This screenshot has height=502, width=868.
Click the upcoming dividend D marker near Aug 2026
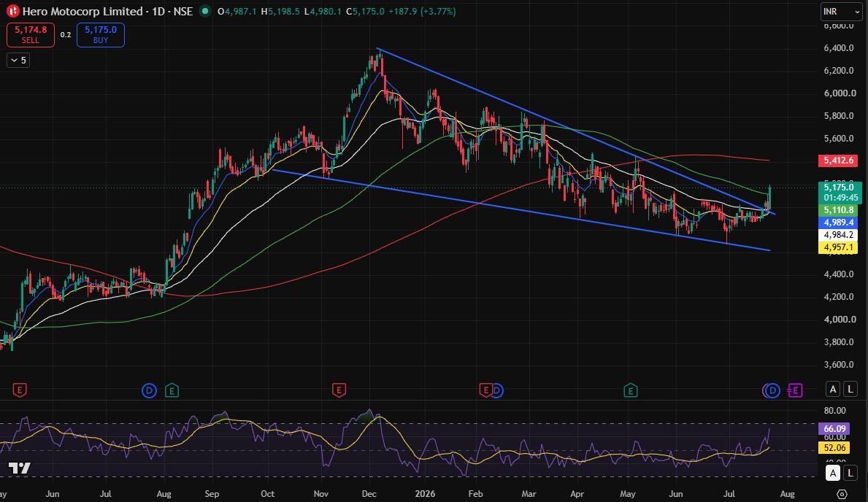(772, 391)
